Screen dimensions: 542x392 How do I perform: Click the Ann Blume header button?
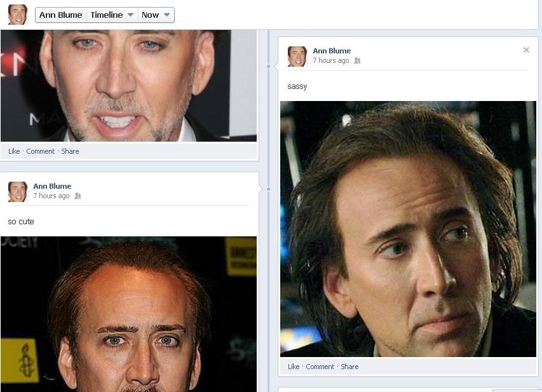[60, 15]
